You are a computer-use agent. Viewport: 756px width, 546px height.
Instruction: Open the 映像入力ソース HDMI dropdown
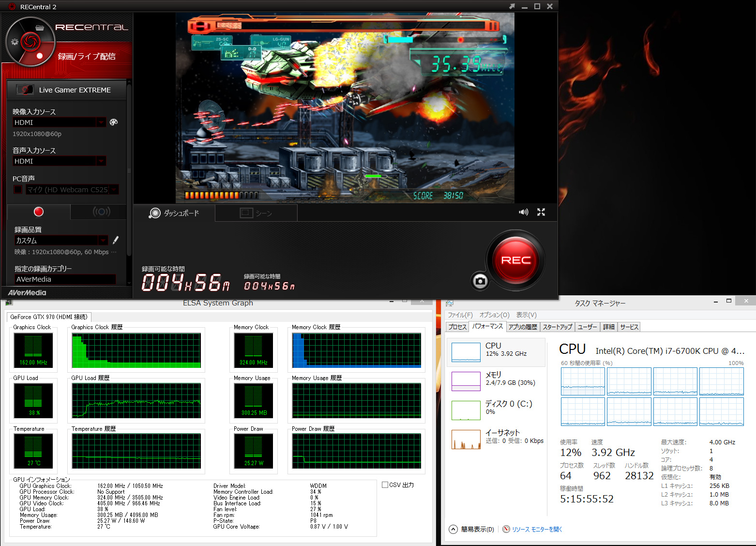coord(101,122)
